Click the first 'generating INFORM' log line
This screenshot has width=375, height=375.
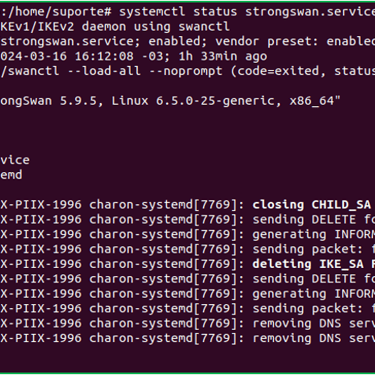314,234
